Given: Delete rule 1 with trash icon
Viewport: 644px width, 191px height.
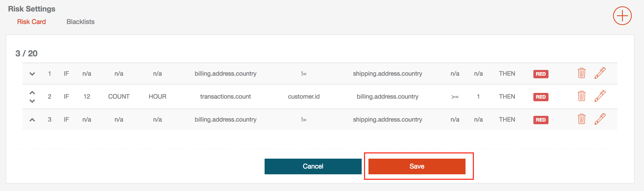Looking at the screenshot, I should (581, 73).
